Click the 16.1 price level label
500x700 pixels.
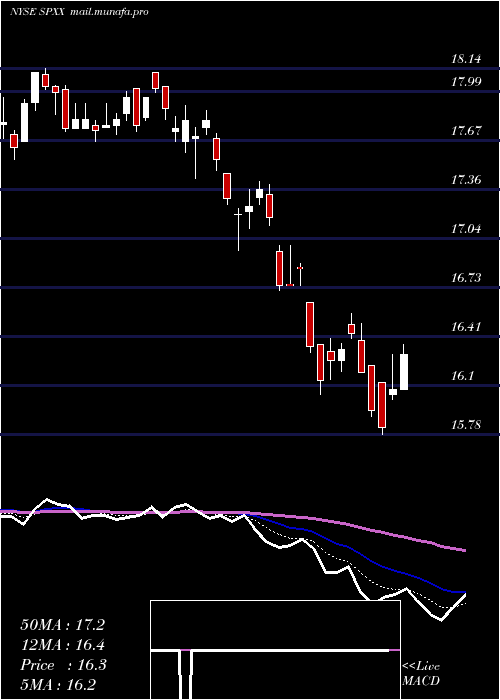point(462,376)
